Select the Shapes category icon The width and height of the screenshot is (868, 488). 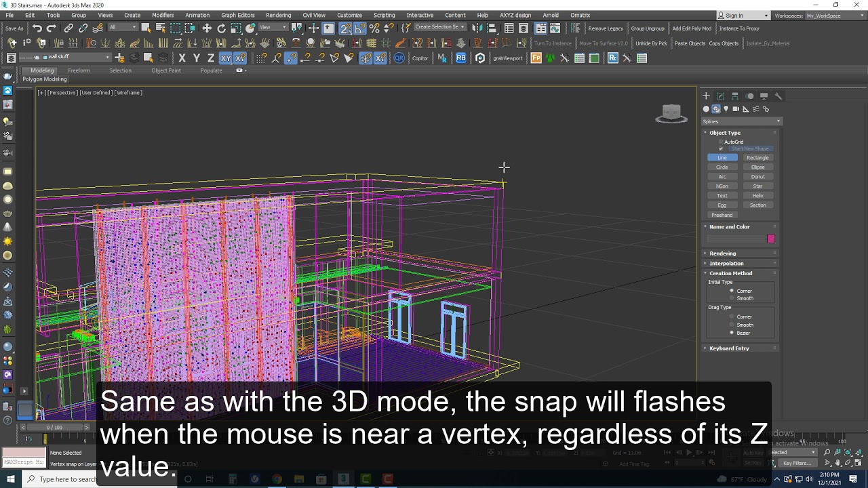coord(716,109)
